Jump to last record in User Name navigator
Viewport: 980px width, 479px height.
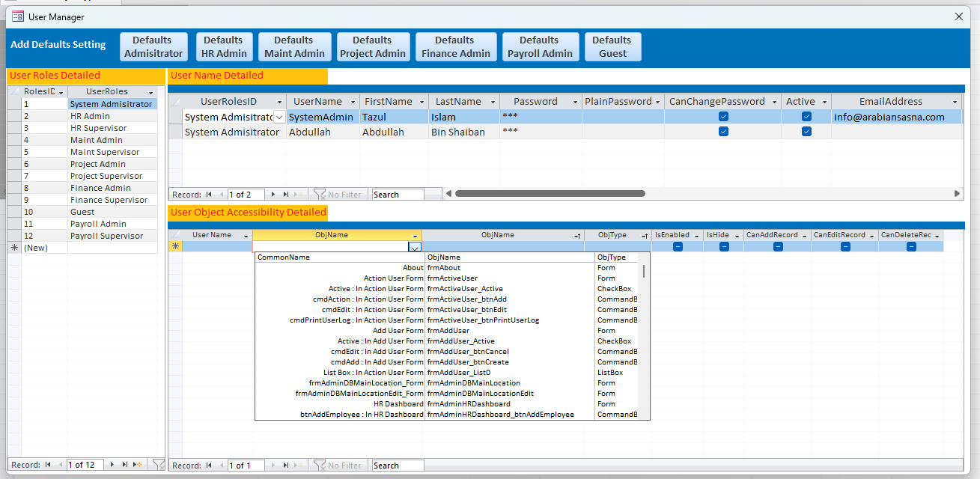tap(286, 195)
